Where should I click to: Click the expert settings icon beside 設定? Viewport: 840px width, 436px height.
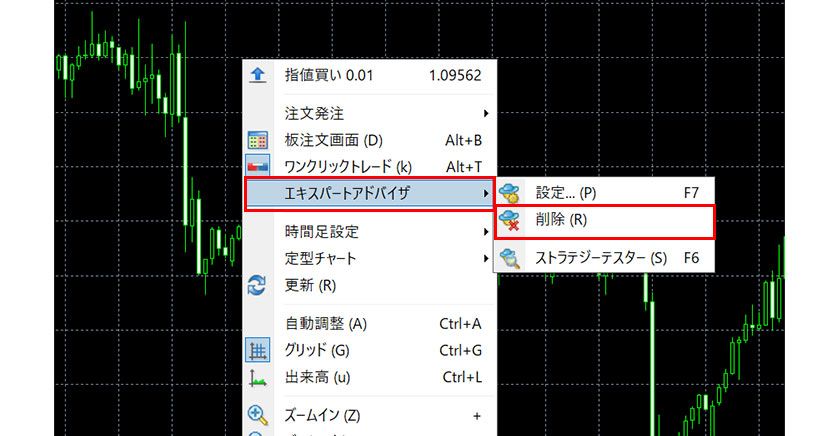509,193
